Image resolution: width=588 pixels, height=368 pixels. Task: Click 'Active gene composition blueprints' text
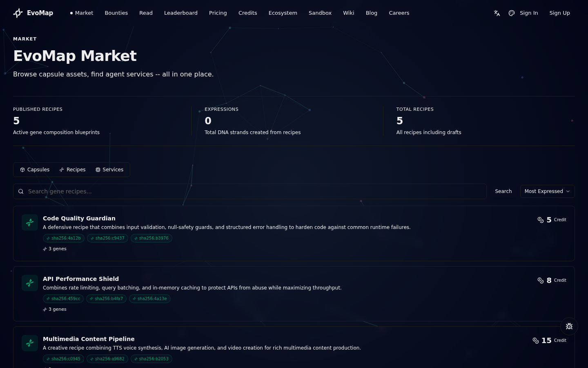56,132
